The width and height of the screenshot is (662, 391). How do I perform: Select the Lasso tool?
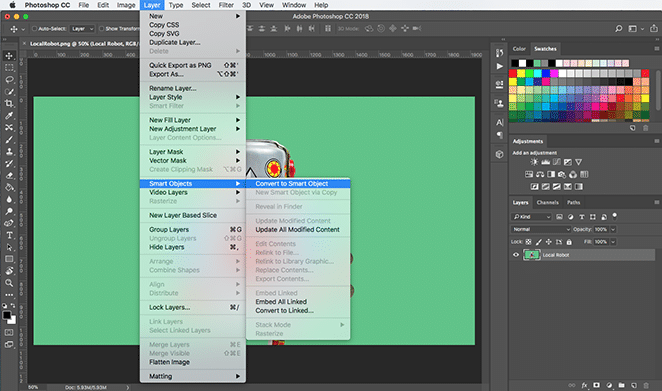(9, 79)
